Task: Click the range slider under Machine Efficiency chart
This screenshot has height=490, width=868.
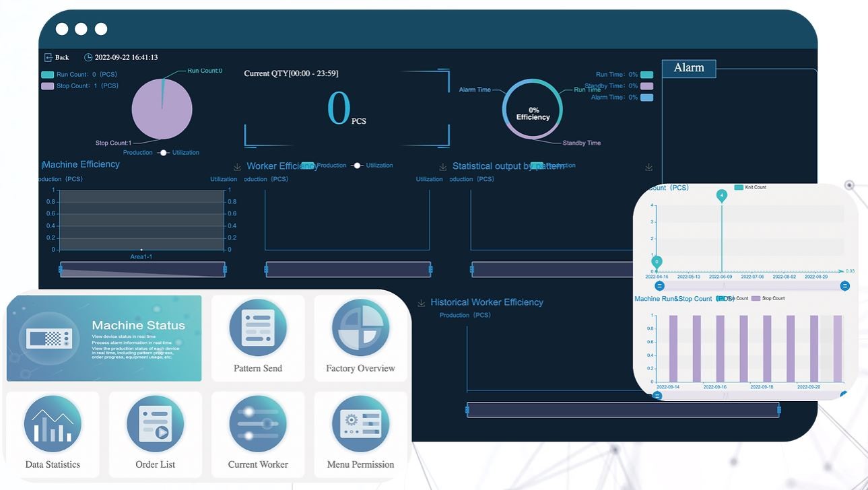Action: [142, 269]
